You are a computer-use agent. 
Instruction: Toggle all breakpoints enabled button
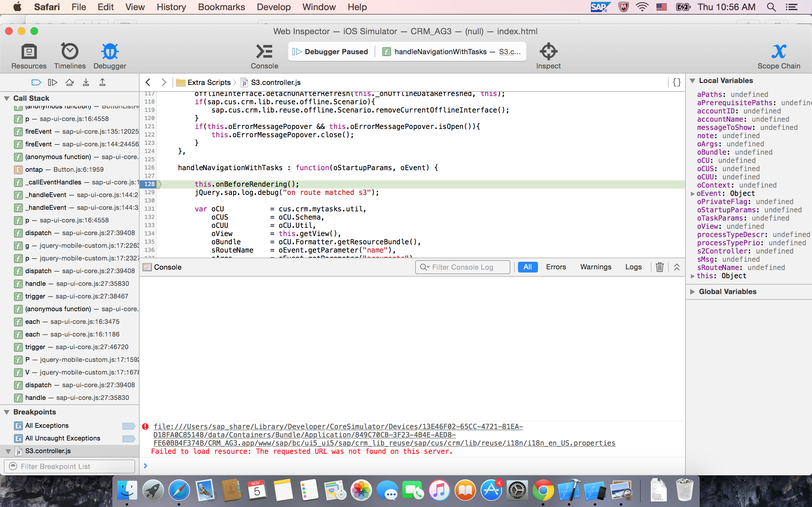coord(36,82)
